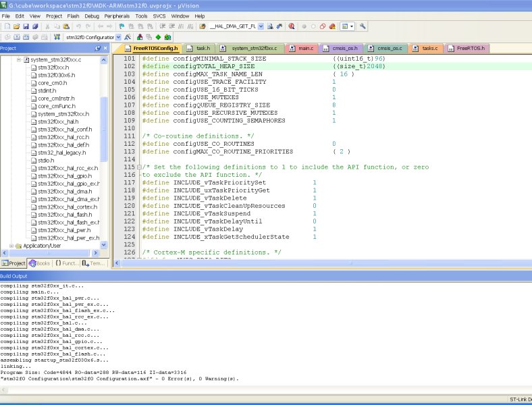
Task: Click the Save icon in toolbar
Action: tap(25, 26)
